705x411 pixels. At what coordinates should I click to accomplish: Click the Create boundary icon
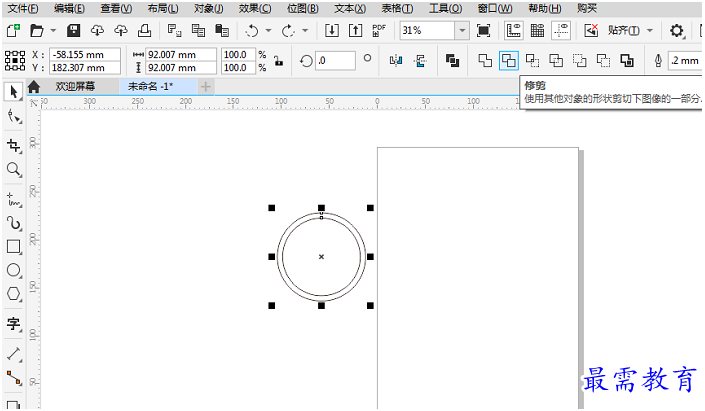(x=627, y=60)
